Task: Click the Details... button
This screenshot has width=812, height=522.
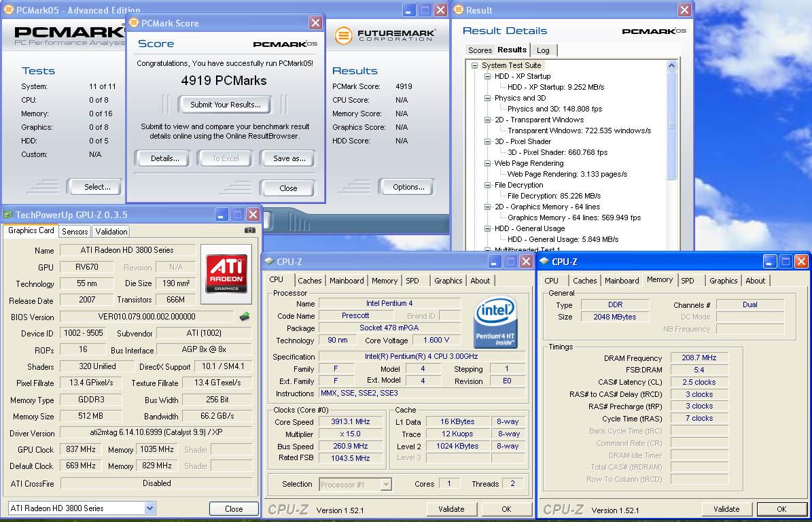Action: 164,158
